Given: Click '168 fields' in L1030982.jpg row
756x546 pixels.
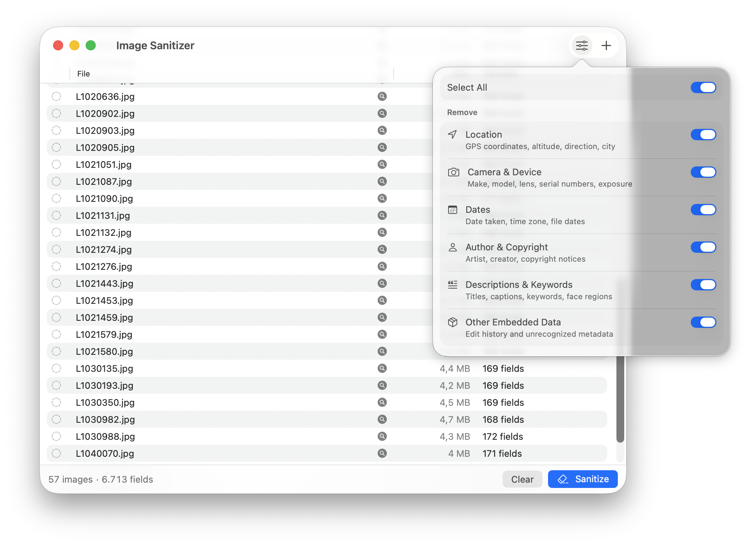Looking at the screenshot, I should (x=503, y=420).
